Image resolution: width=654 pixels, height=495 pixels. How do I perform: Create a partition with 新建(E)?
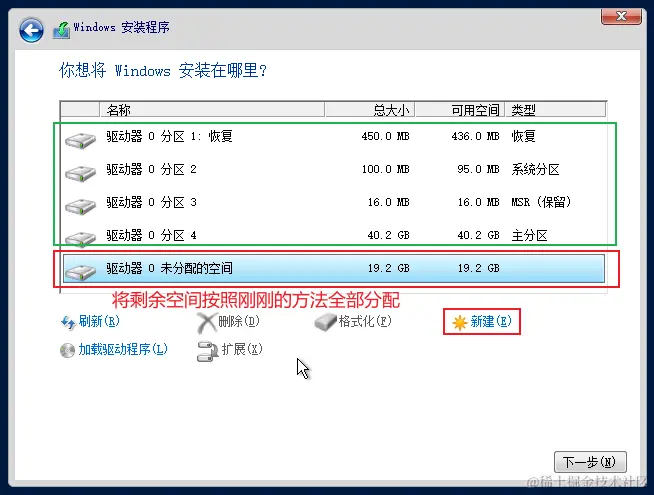point(490,322)
